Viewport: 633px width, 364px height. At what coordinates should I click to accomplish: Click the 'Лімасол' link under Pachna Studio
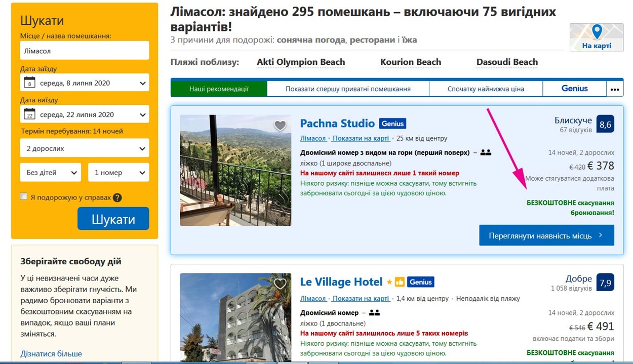(x=313, y=138)
